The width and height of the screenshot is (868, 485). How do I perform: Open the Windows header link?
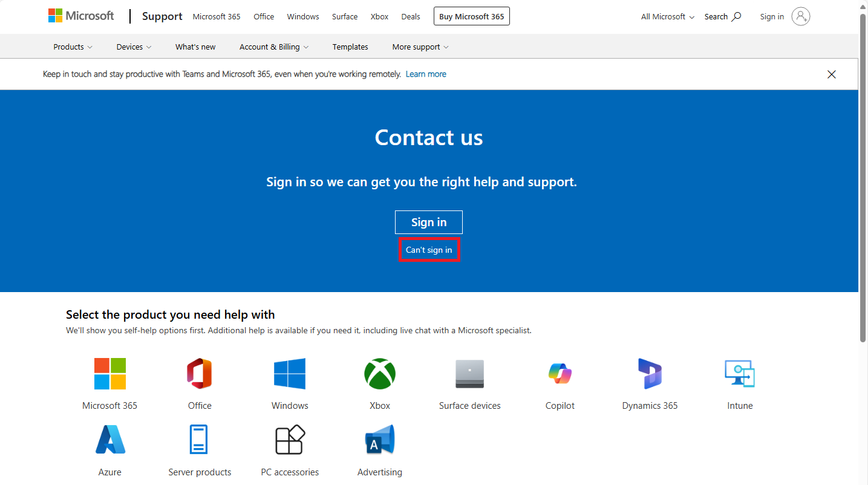coord(303,16)
